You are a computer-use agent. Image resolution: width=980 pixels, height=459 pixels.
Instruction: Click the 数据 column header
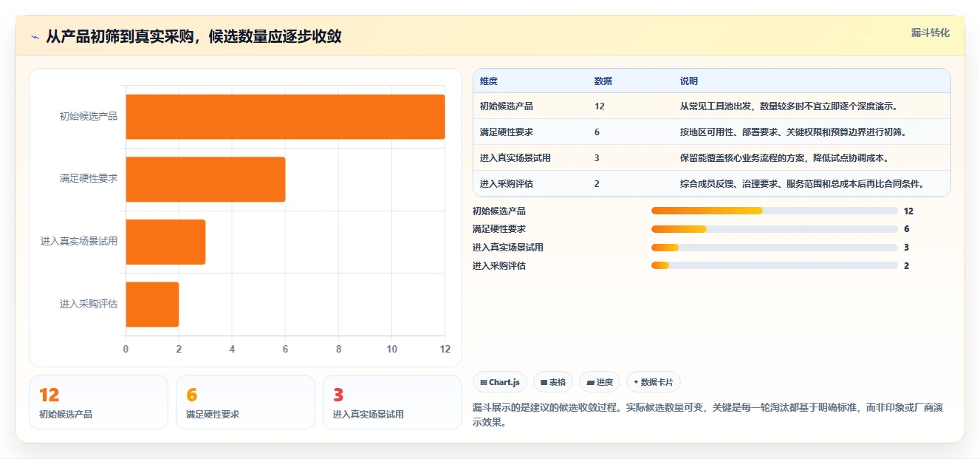603,81
